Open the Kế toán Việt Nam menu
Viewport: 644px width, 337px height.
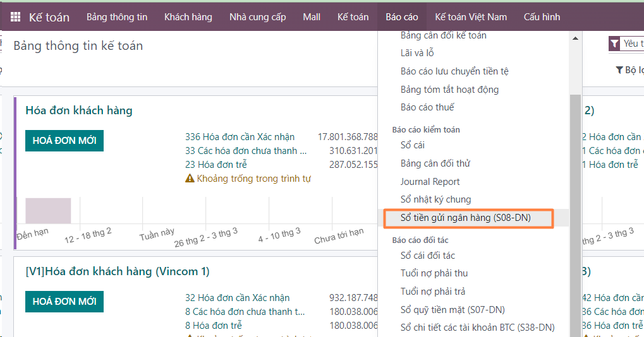tap(471, 17)
